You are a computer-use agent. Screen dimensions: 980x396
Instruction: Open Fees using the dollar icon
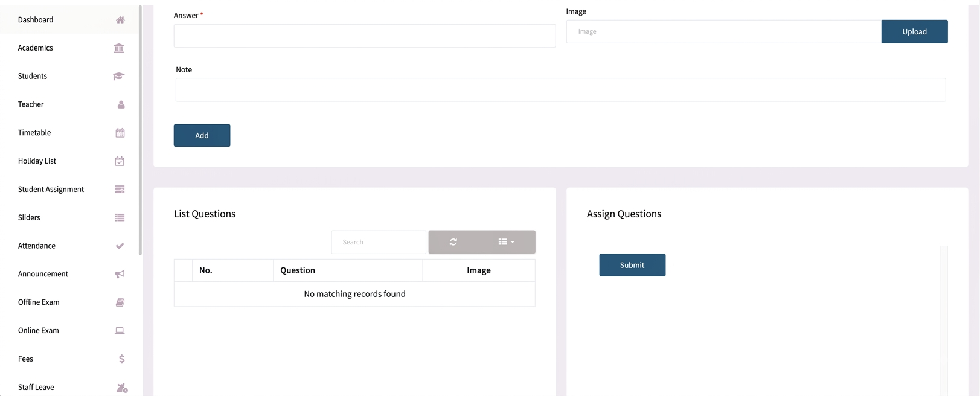pyautogui.click(x=121, y=359)
